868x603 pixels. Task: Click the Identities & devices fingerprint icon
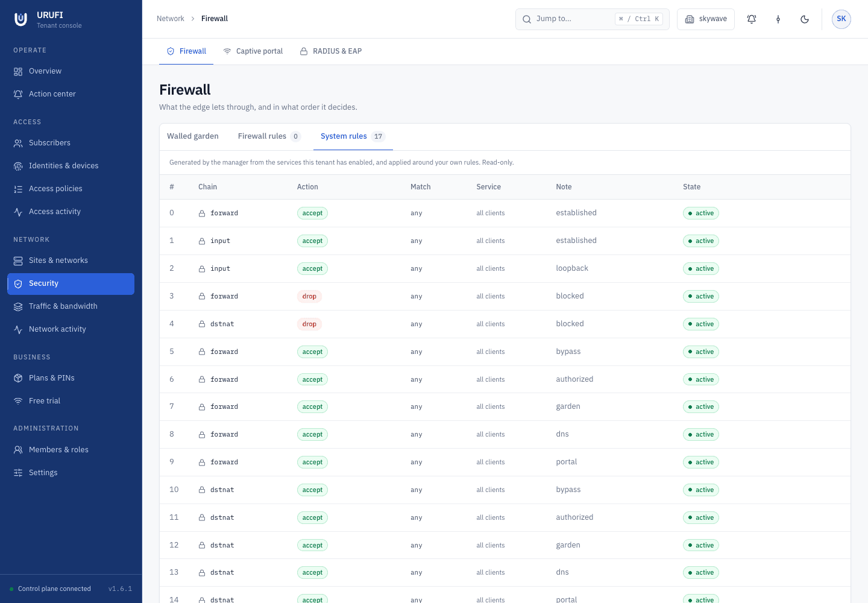(x=18, y=166)
